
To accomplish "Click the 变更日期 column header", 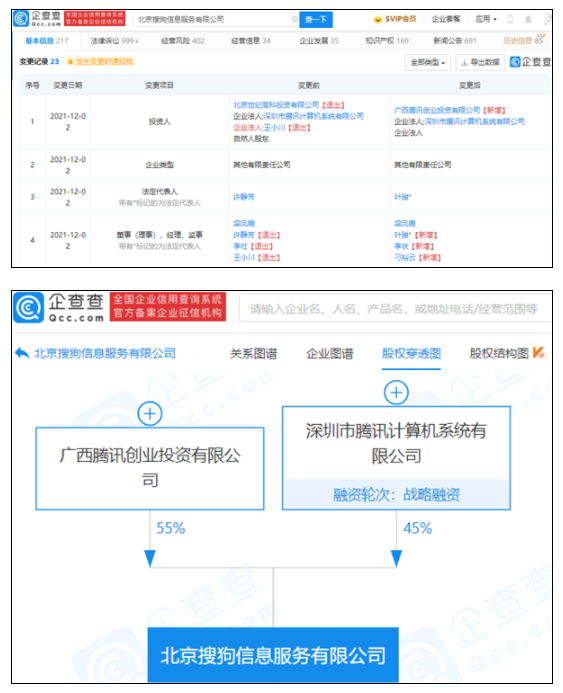I will point(68,85).
